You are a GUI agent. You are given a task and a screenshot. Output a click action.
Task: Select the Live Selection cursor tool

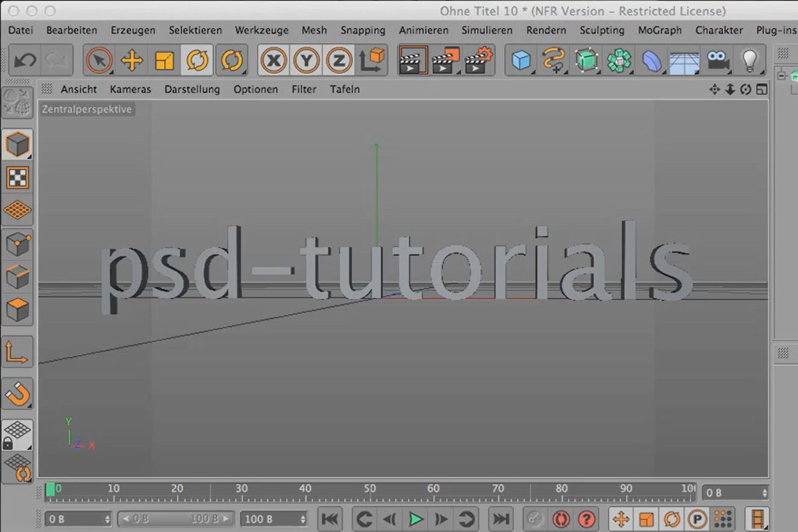click(x=99, y=61)
